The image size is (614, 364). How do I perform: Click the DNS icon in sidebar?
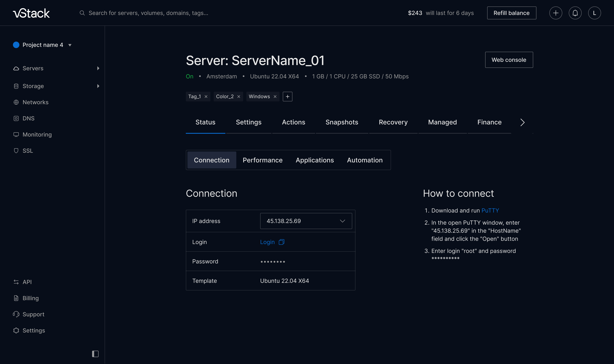[16, 118]
